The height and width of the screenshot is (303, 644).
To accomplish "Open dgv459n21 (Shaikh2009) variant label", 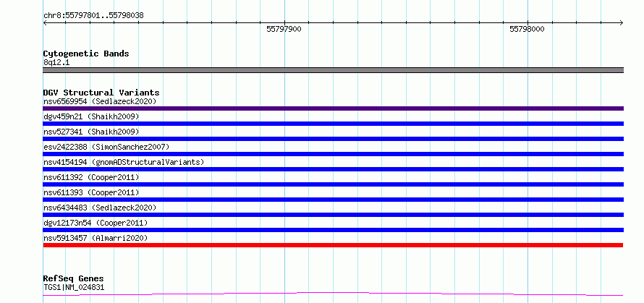I will click(x=91, y=116).
